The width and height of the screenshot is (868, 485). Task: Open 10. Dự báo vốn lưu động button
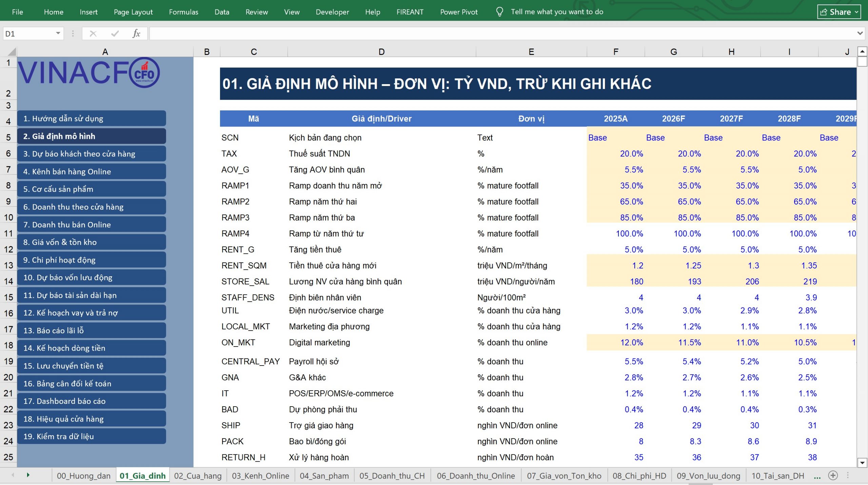92,277
